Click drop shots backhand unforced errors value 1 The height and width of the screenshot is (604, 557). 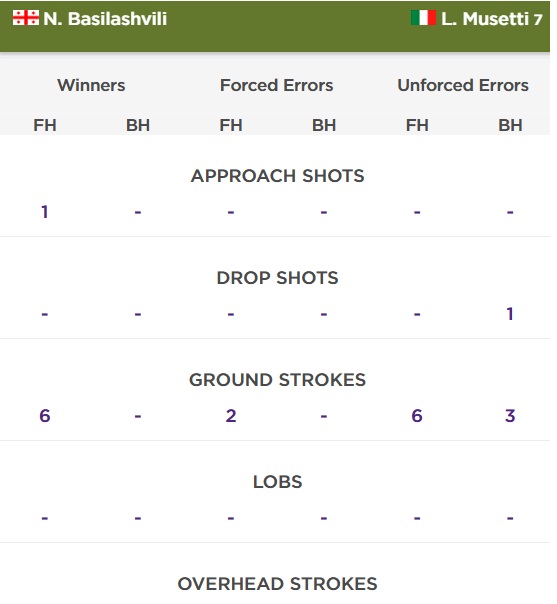click(x=510, y=314)
